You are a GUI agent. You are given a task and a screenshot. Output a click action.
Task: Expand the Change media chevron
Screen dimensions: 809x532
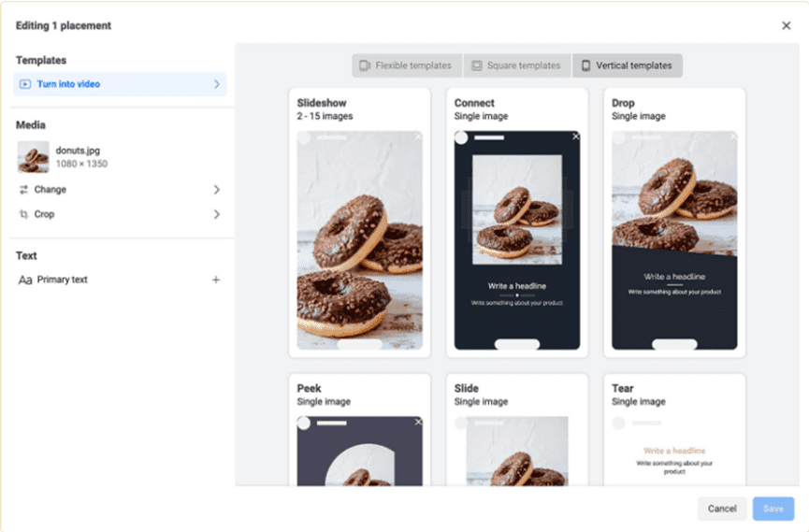pos(216,190)
